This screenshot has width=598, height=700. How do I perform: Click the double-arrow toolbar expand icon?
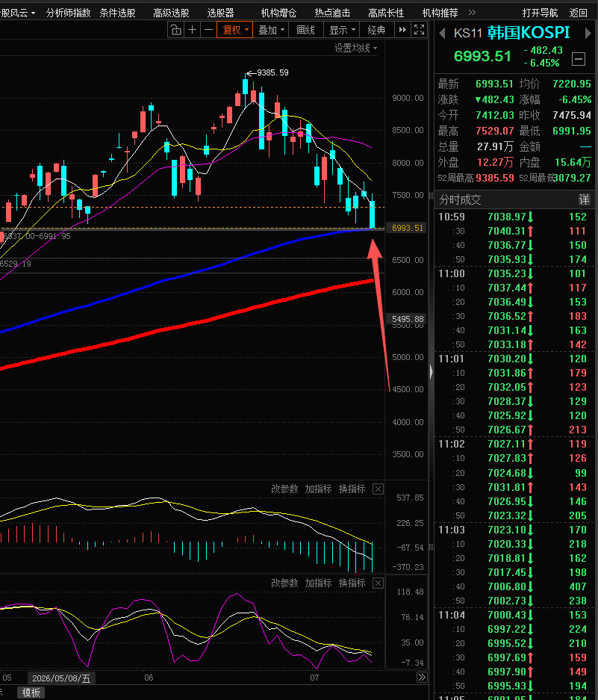tap(402, 30)
